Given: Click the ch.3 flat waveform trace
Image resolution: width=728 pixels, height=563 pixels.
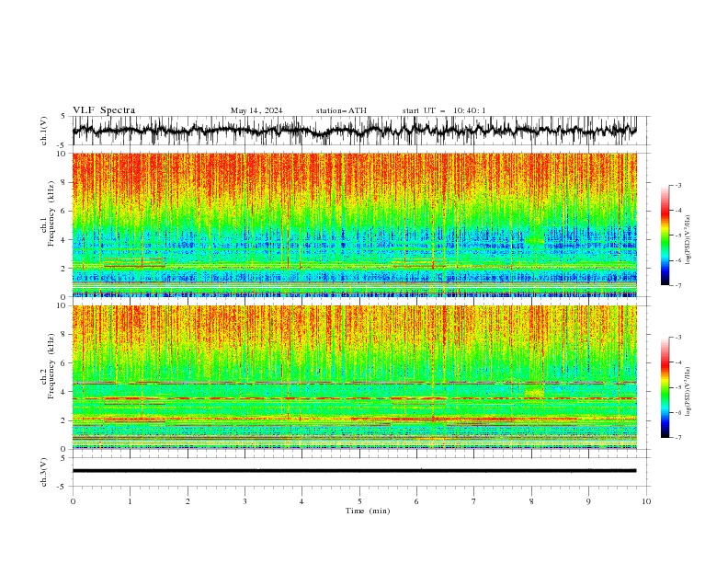Looking at the screenshot, I should click(354, 471).
